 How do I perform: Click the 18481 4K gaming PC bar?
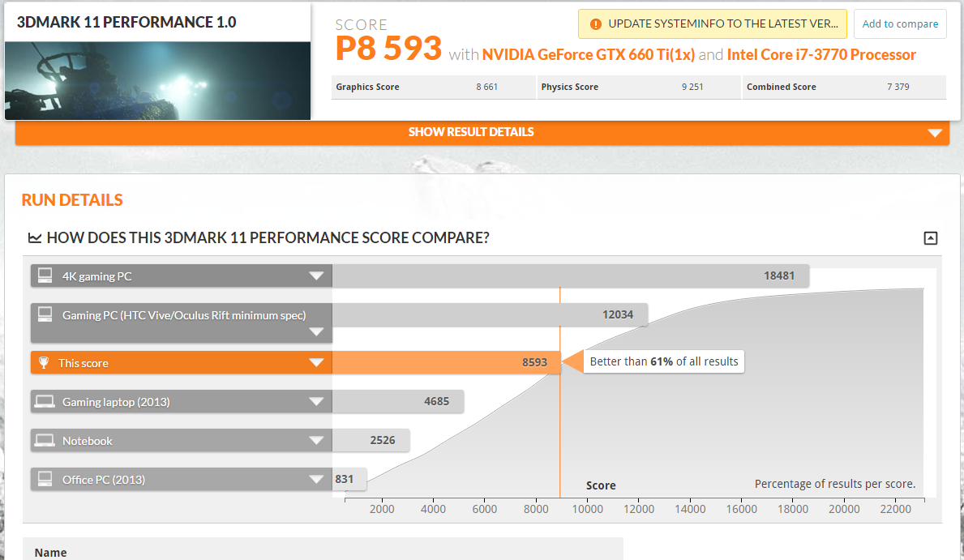point(571,276)
